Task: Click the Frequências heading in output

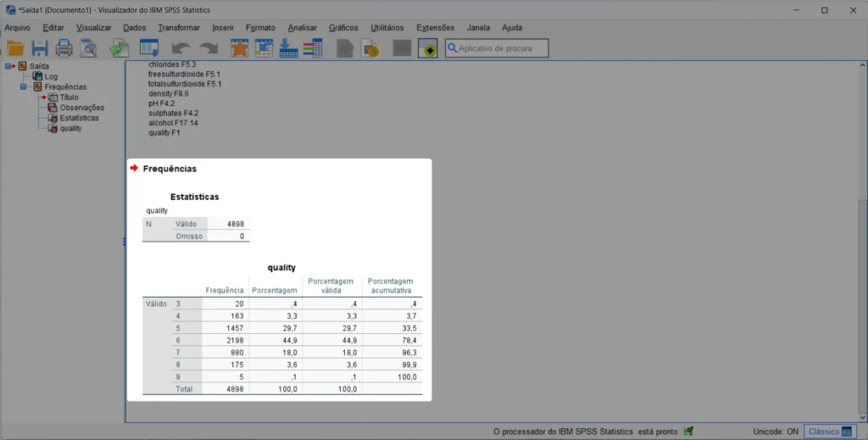Action: tap(170, 169)
